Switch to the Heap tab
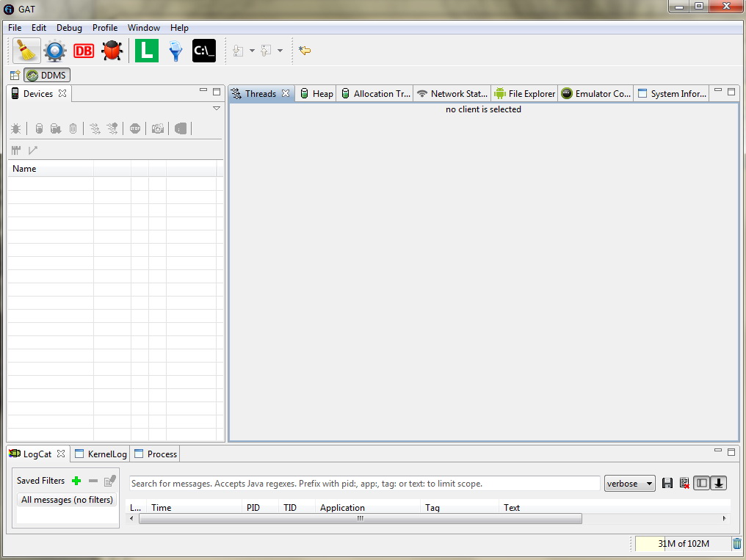Viewport: 746px width, 560px height. tap(316, 94)
